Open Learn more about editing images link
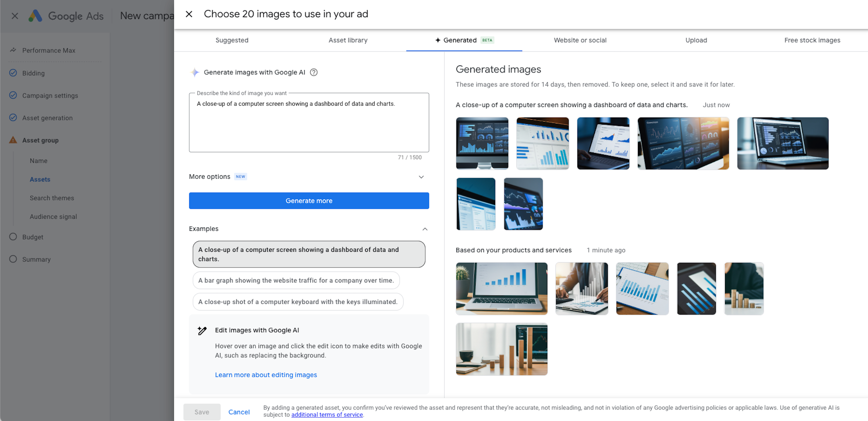Screen dimensions: 868x421 (266, 375)
